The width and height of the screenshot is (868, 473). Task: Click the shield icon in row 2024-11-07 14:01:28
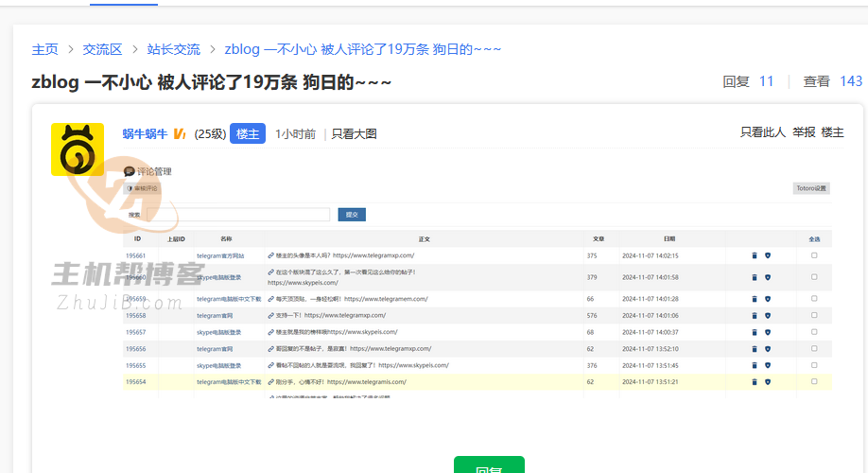point(767,299)
